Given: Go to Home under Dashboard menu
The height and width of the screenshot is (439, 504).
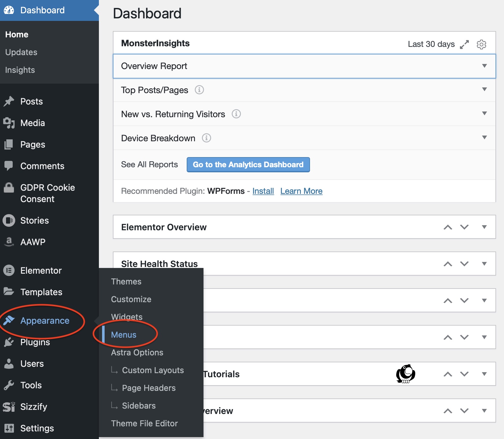Looking at the screenshot, I should click(17, 35).
